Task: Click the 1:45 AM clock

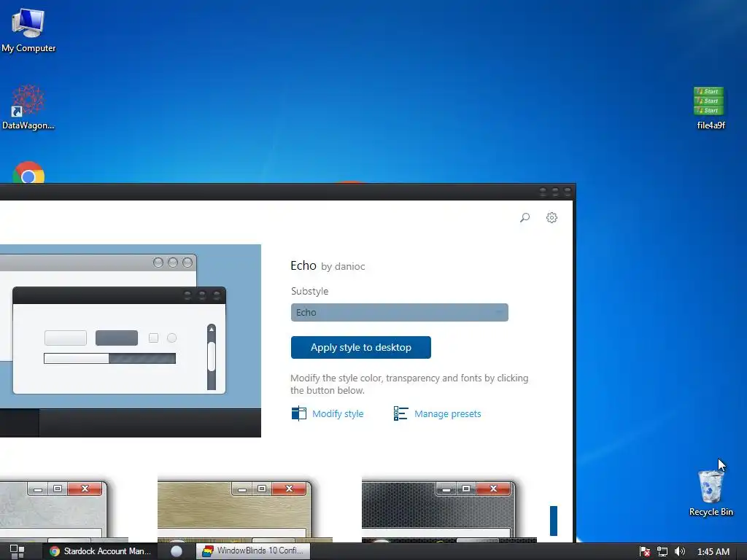Action: pyautogui.click(x=713, y=551)
